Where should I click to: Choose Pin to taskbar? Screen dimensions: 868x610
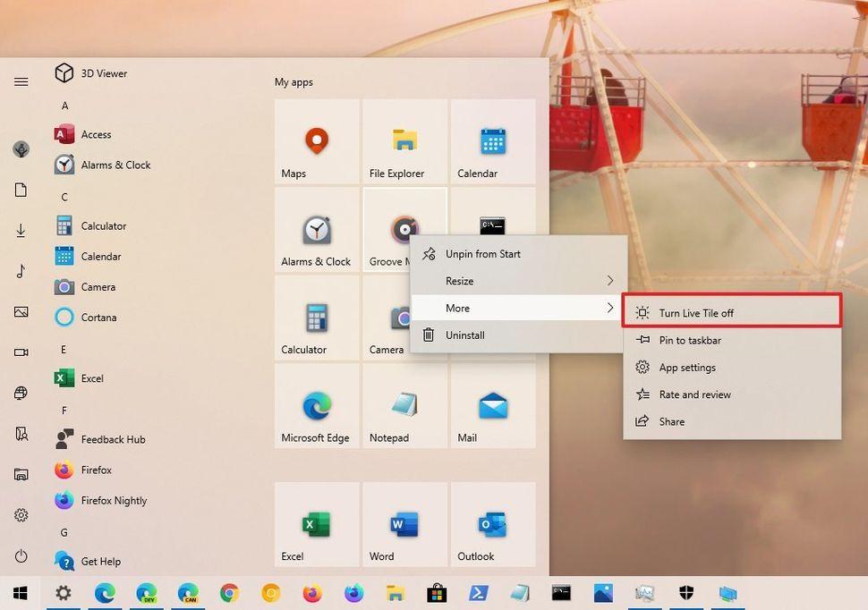pos(732,340)
